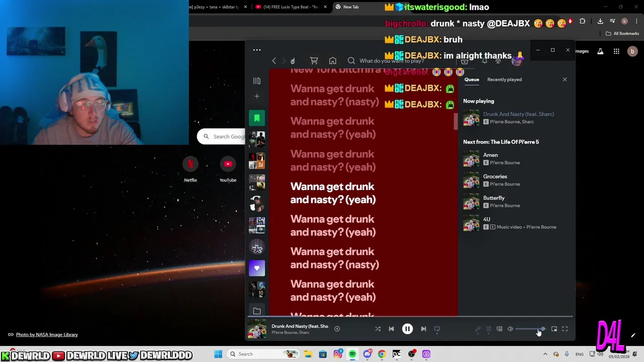Open All Bookmarks folder

622,34
